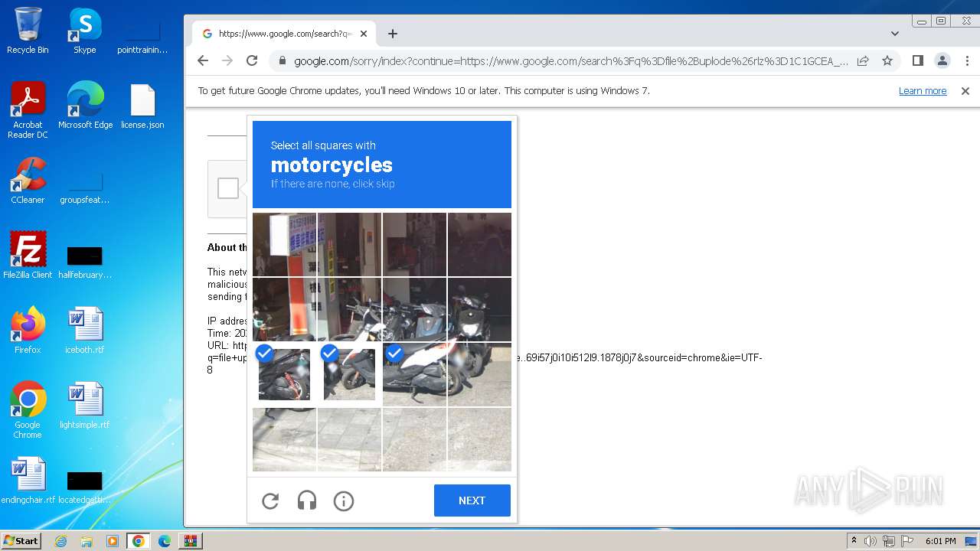
Task: Click the NEXT button
Action: (472, 500)
